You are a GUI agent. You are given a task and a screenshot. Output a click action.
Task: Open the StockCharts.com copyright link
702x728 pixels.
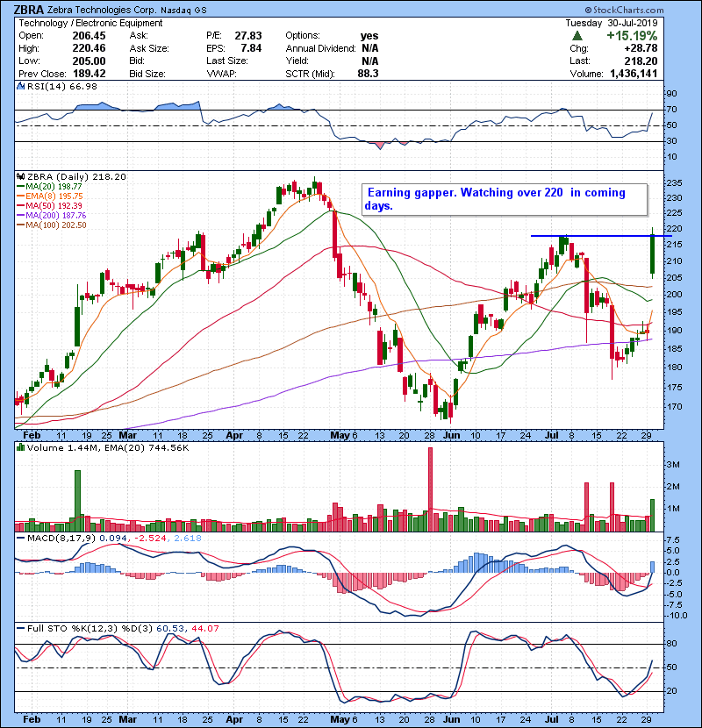tap(624, 10)
